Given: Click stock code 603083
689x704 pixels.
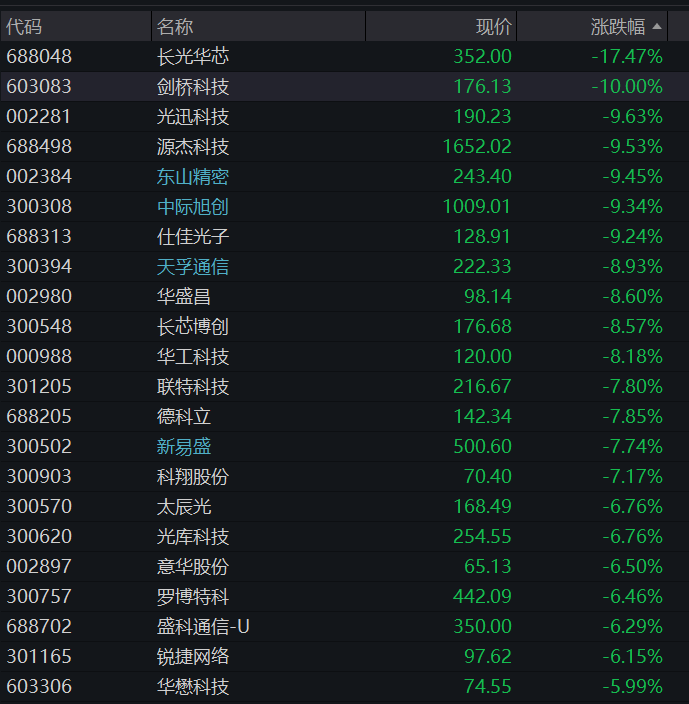Looking at the screenshot, I should click(x=39, y=87).
